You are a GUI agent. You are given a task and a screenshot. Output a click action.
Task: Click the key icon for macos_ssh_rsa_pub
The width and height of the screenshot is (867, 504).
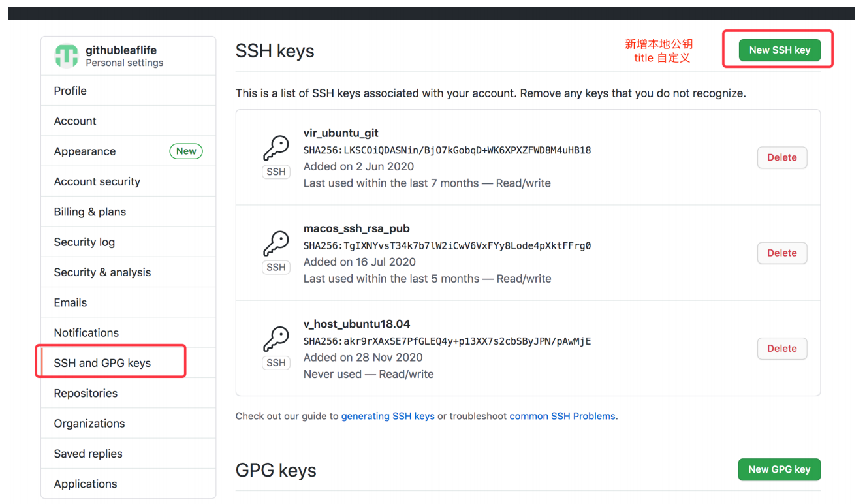[x=276, y=244]
